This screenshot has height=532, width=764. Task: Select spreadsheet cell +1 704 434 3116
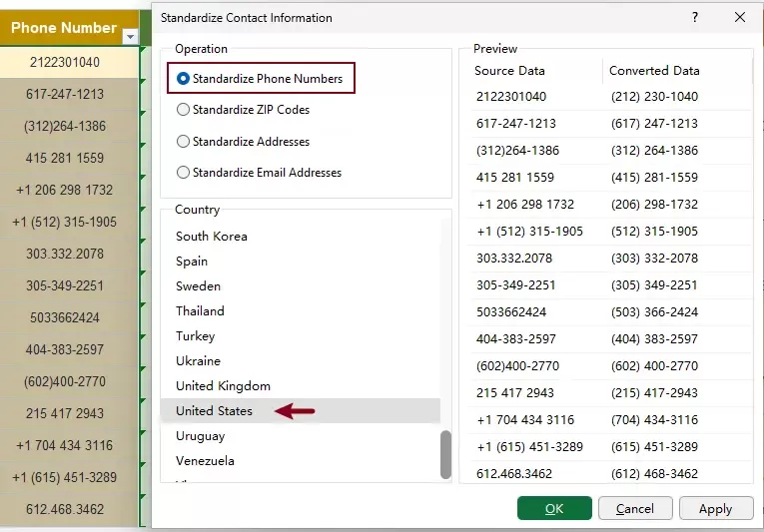tap(69, 445)
